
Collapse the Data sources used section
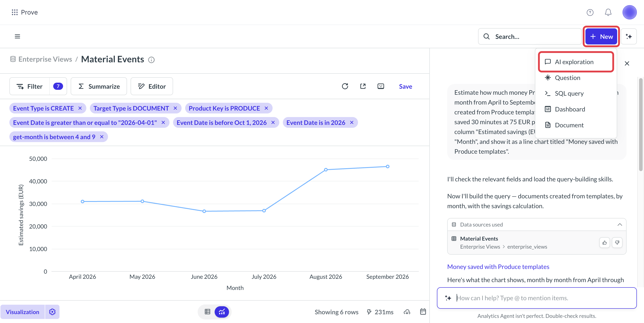[x=619, y=224]
